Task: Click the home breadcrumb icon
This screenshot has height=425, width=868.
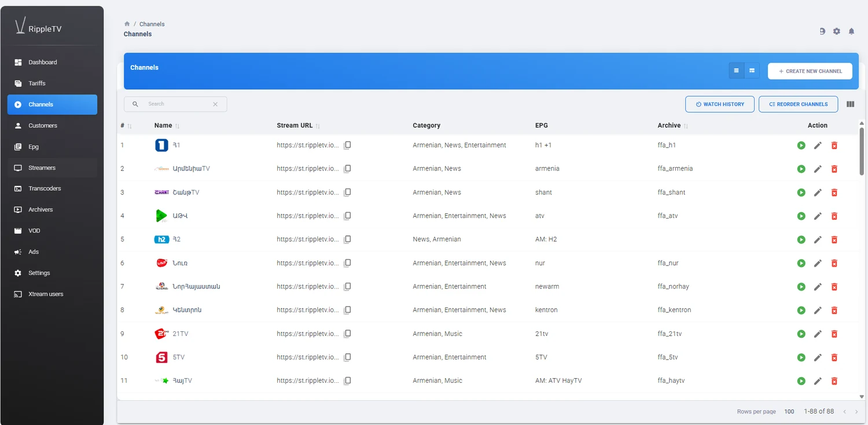Action: [x=127, y=24]
